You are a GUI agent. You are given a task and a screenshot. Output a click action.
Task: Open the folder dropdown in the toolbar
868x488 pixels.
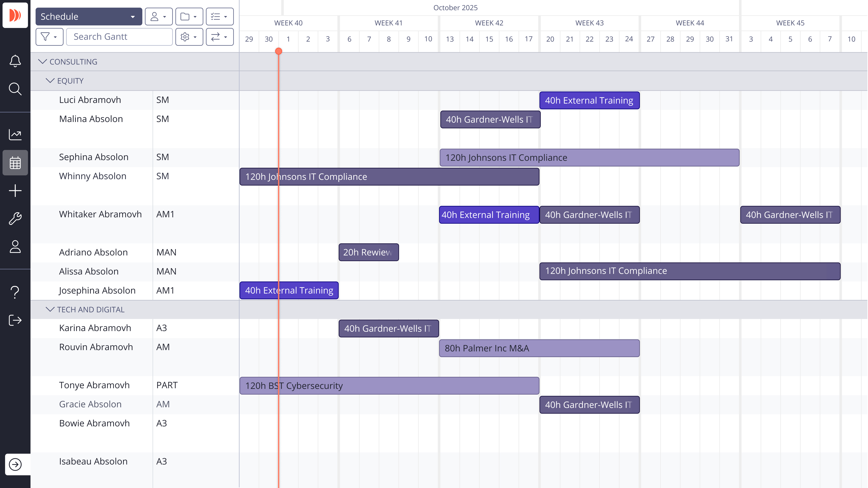[x=189, y=16]
